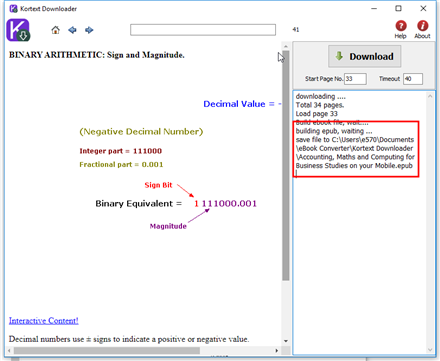Click the page counter showing 41
Screen dimensions: 440x361
(x=296, y=30)
